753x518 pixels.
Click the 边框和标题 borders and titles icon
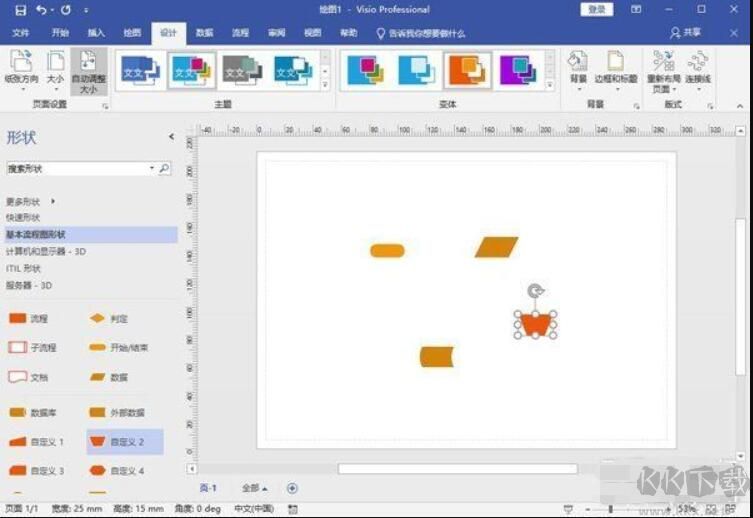(x=615, y=66)
